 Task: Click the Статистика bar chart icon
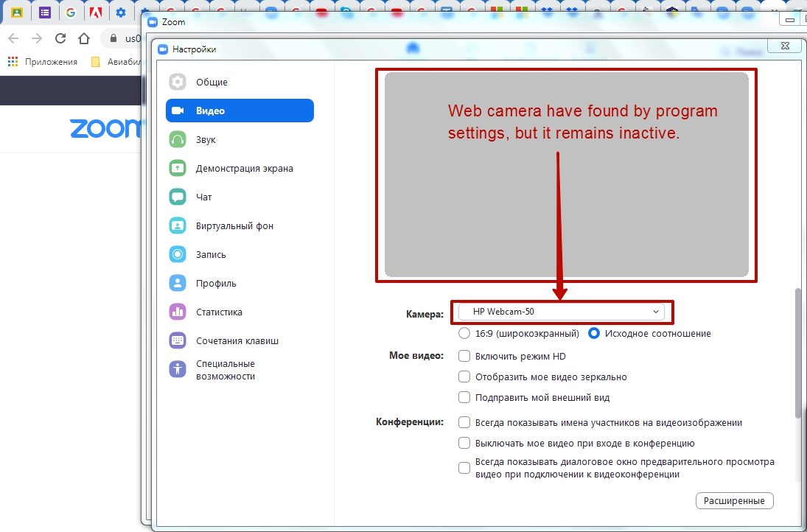(178, 312)
